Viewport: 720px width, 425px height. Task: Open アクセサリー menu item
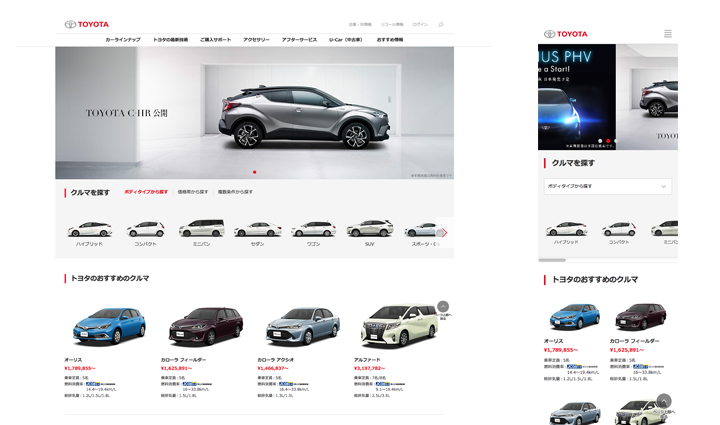coord(256,40)
